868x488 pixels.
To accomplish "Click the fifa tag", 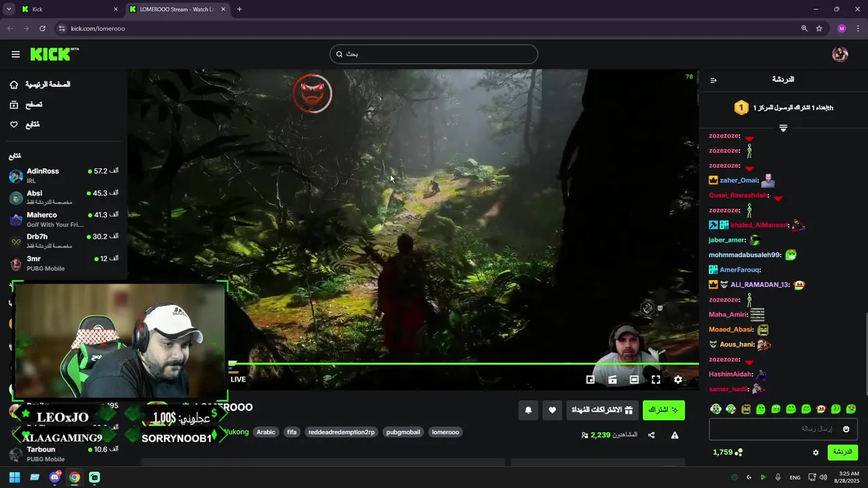I will pos(292,432).
